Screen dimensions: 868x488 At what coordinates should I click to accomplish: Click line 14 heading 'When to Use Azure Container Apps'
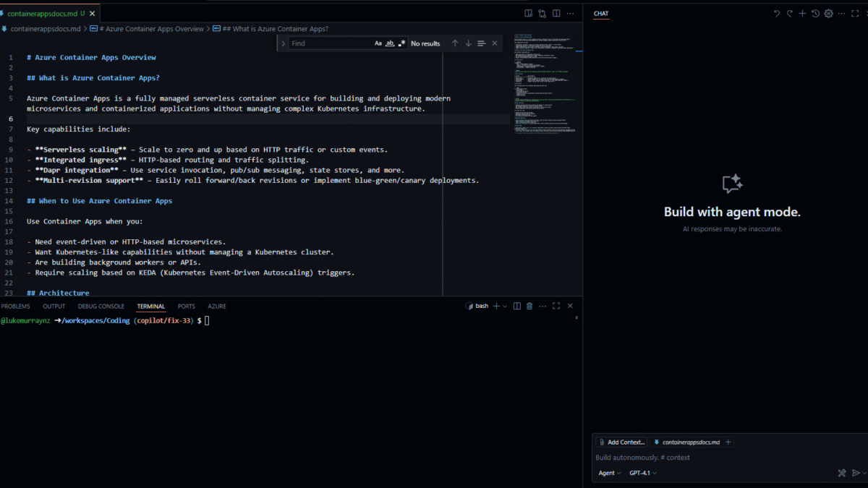click(x=99, y=201)
